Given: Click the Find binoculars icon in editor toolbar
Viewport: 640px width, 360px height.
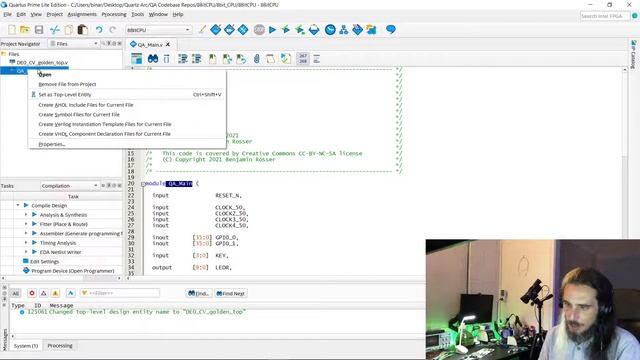Looking at the screenshot, I should 153,59.
